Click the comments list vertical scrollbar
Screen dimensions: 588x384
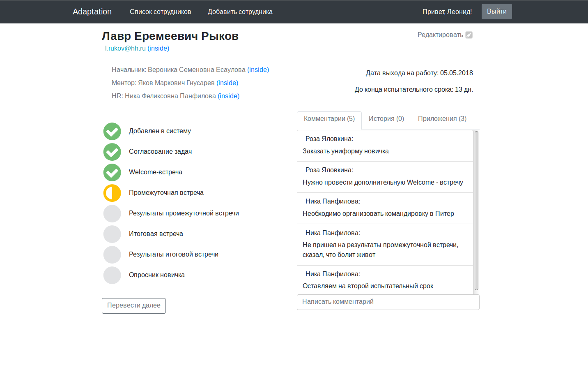click(x=476, y=211)
